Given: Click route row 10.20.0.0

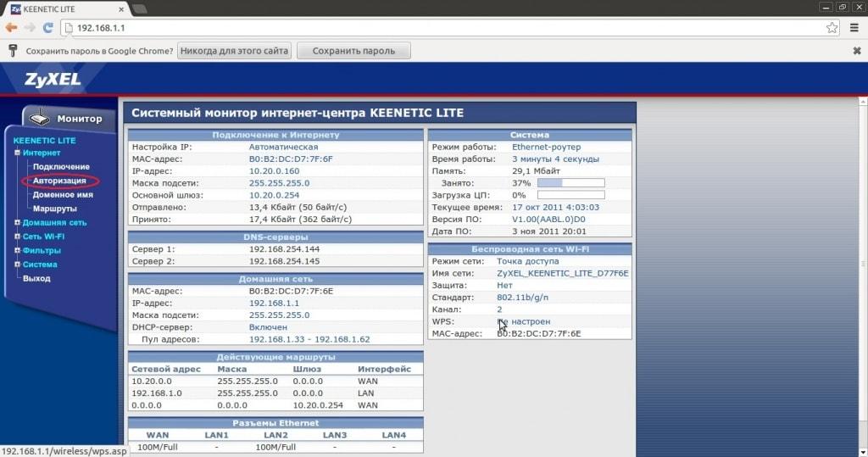Looking at the screenshot, I should (x=275, y=381).
